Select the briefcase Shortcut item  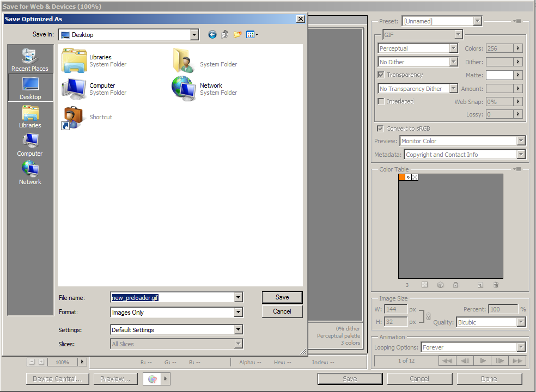coord(87,117)
